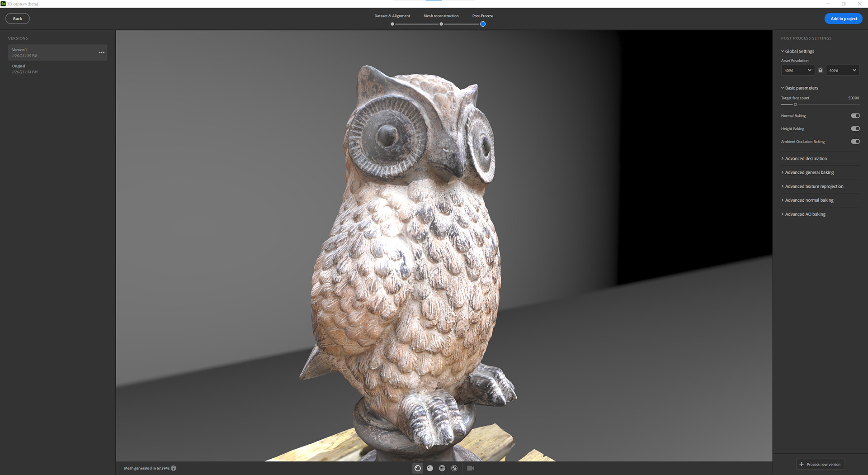Expand the Advanced decimation section
Screen dimensions: 868x475
click(x=806, y=158)
